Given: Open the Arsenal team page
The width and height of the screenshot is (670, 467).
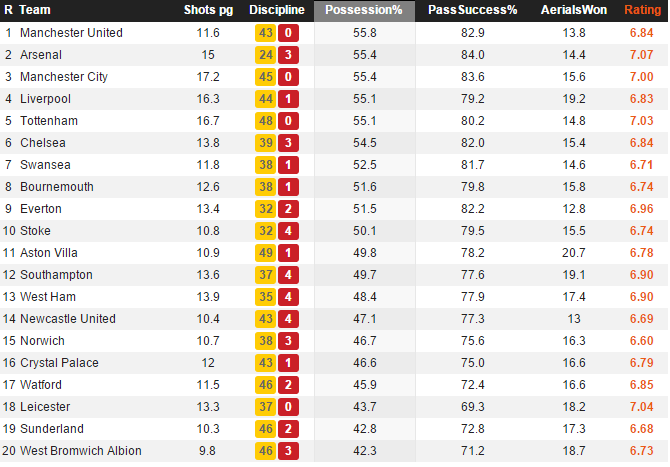Looking at the screenshot, I should click(x=41, y=55).
